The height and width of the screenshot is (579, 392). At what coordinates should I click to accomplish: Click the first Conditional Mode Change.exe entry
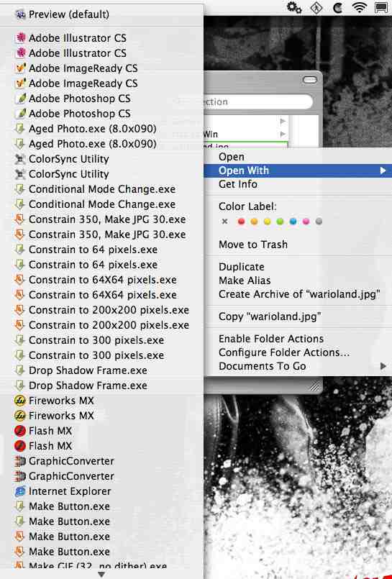coord(101,189)
